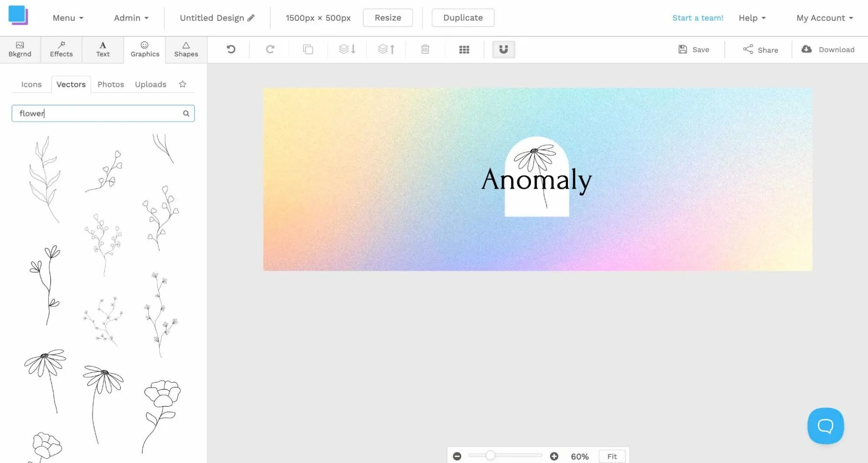
Task: Click the Fit zoom button
Action: tap(612, 456)
